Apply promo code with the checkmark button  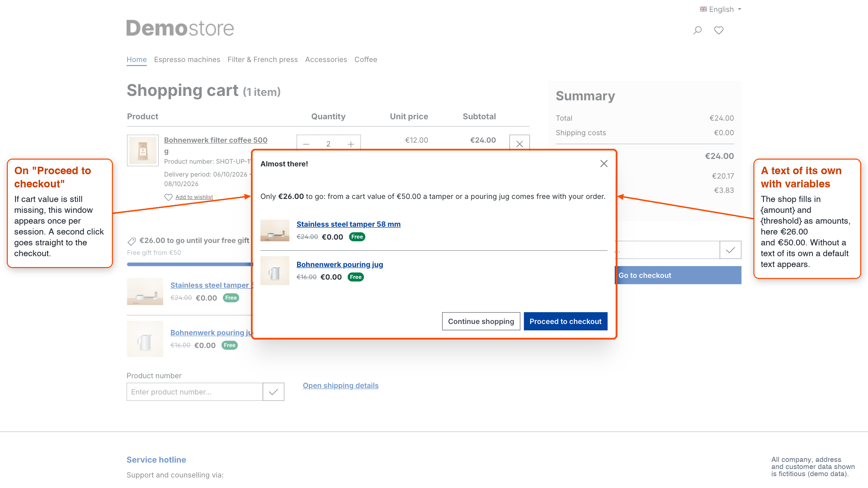tap(730, 250)
